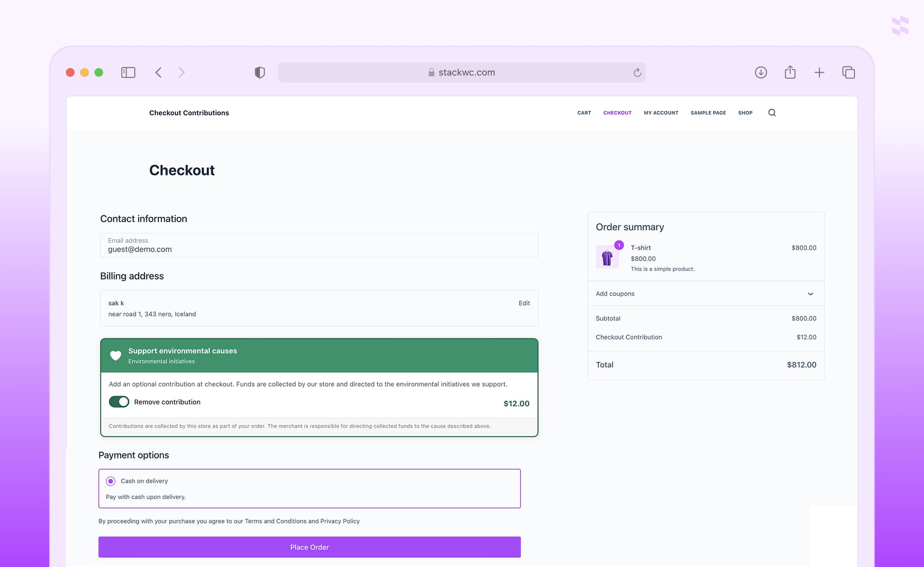Click the Support environmental causes heading
The width and height of the screenshot is (924, 567).
[183, 351]
